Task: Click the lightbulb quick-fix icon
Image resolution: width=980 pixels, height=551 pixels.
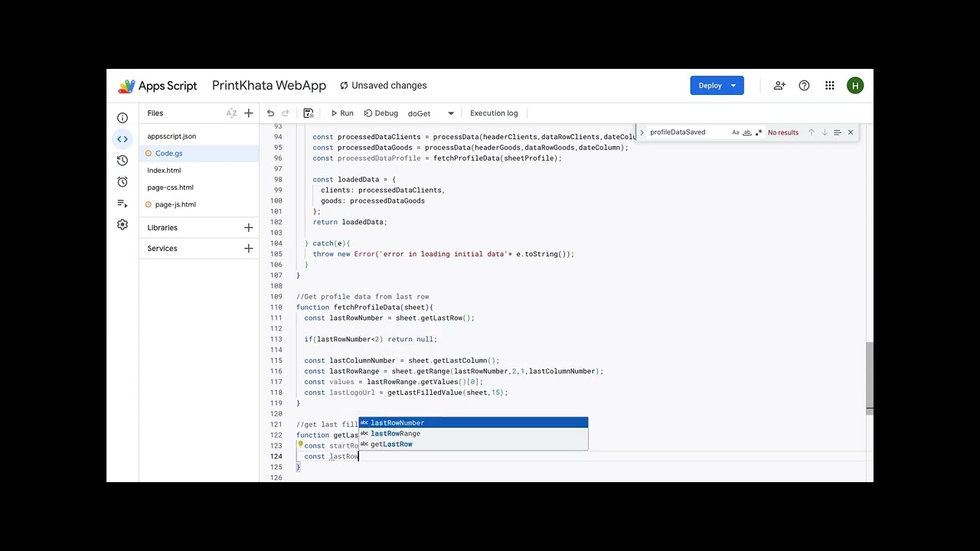Action: (300, 445)
